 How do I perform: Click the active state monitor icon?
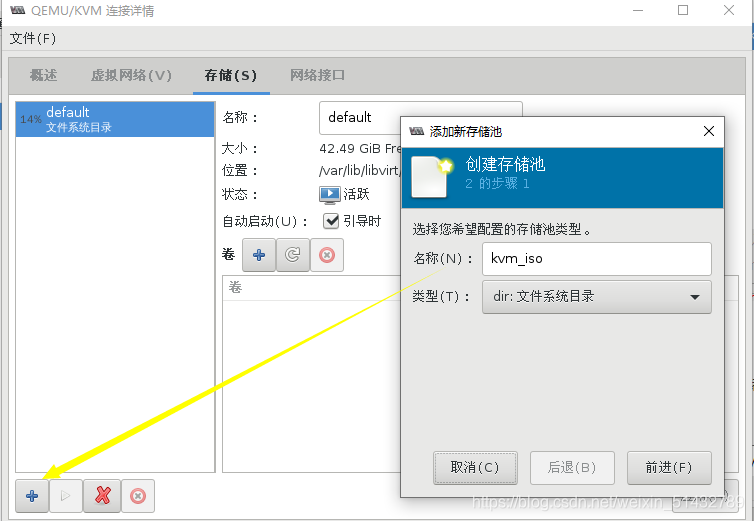(330, 194)
